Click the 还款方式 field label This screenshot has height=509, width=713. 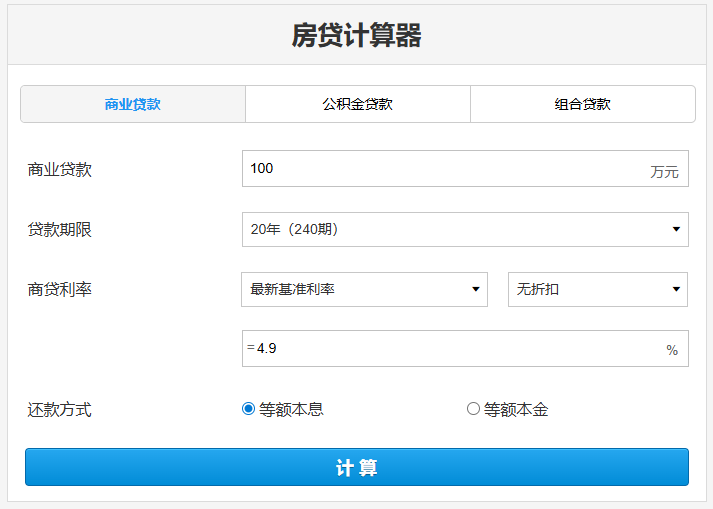[x=60, y=410]
